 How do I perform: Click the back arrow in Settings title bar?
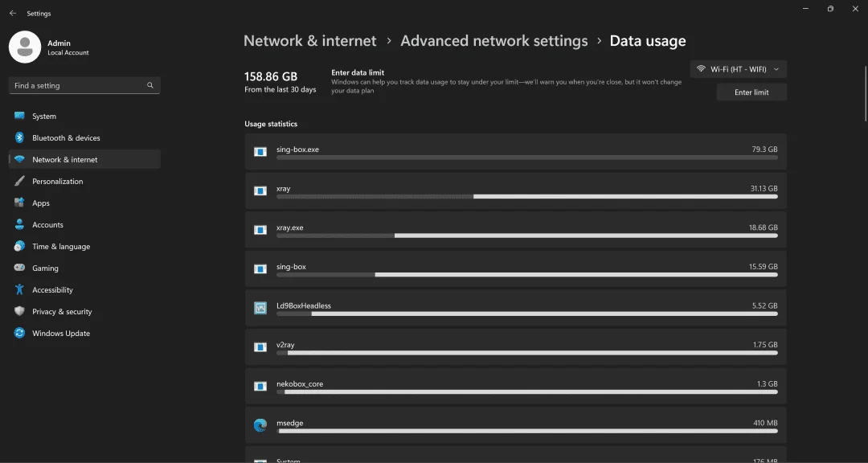coord(13,14)
